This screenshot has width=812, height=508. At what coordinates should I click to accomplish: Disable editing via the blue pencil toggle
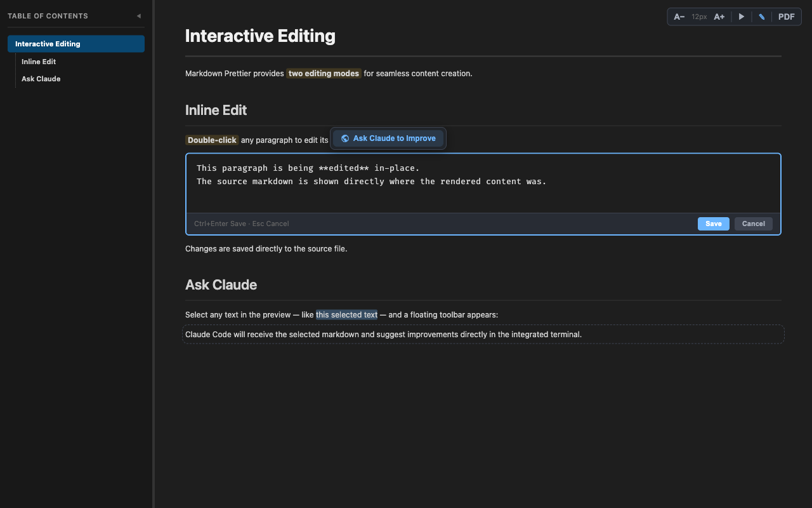click(x=762, y=17)
